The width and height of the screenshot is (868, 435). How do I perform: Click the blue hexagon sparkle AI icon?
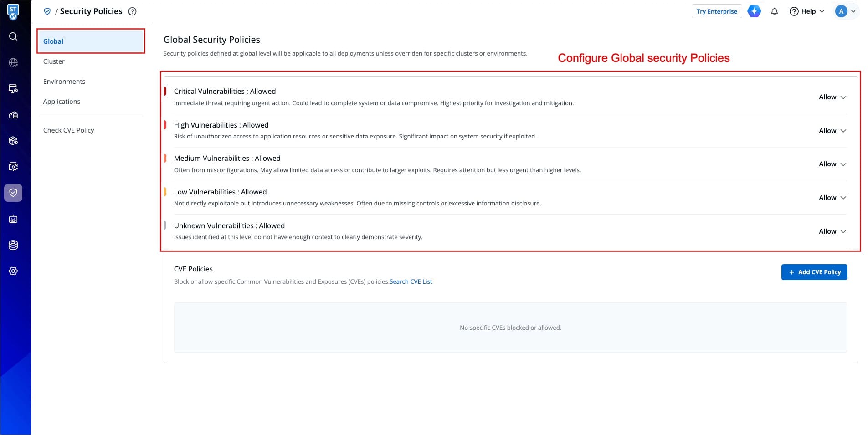[x=754, y=11]
